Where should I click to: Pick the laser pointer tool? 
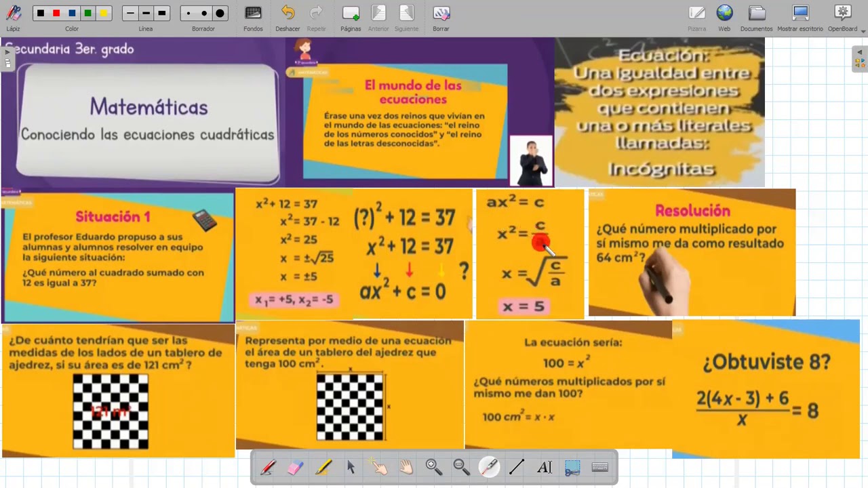(x=489, y=467)
